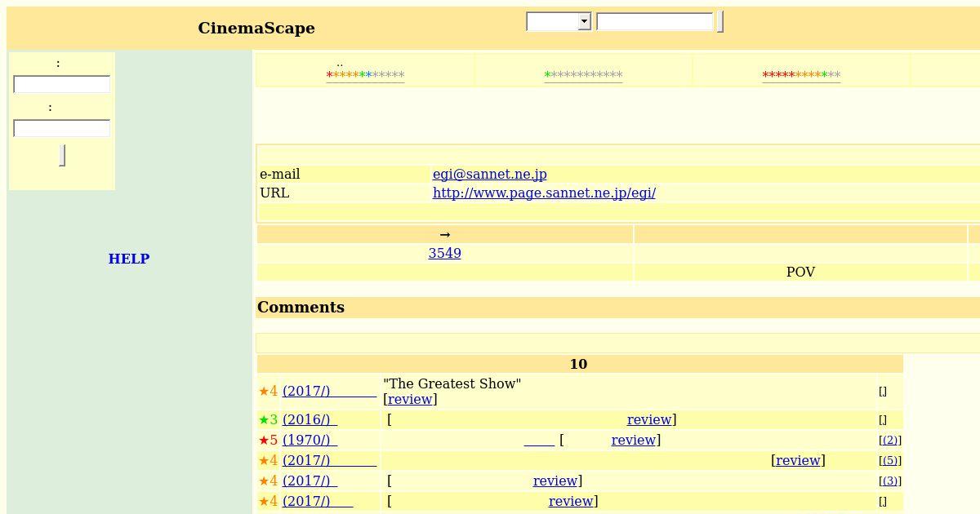
Task: Open the review link in the (3) row
Action: [555, 481]
